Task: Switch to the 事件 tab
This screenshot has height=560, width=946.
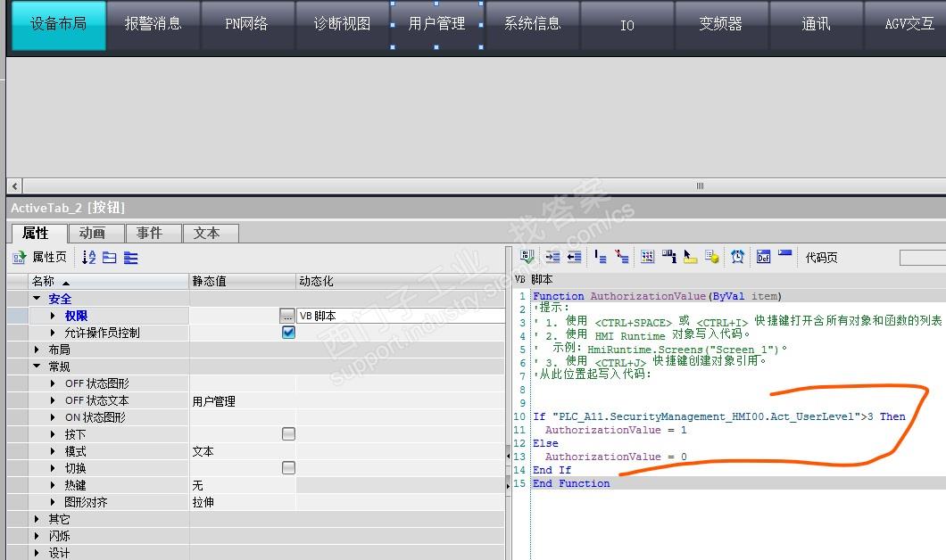Action: tap(153, 234)
